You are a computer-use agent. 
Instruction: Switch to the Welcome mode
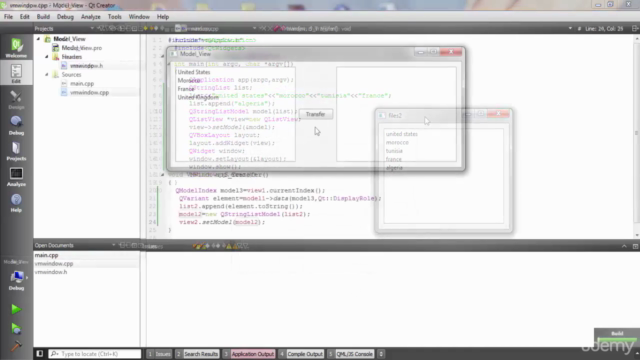coord(16,48)
